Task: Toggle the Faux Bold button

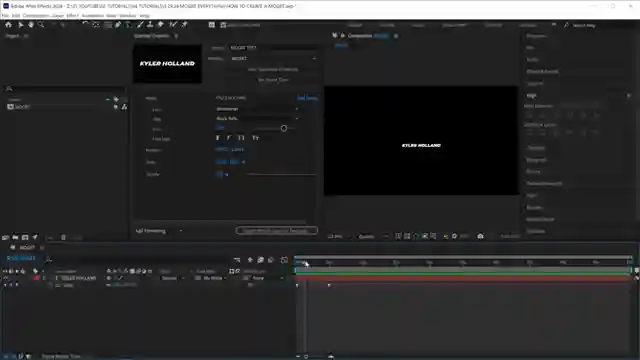Action: 218,138
